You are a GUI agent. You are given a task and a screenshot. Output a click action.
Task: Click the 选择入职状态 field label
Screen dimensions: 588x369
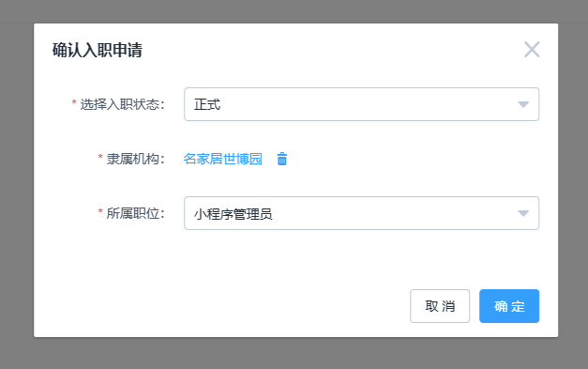[x=122, y=104]
